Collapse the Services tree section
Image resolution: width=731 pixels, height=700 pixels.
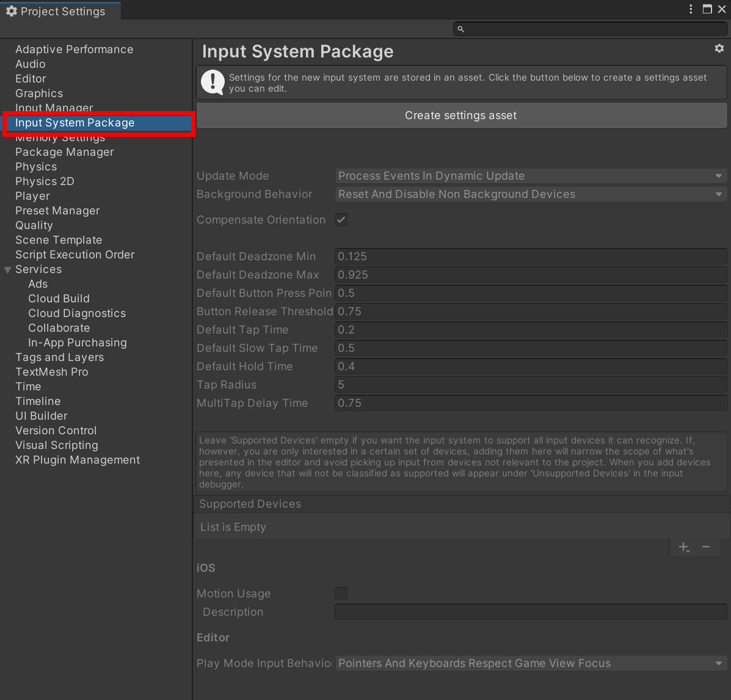coord(7,269)
